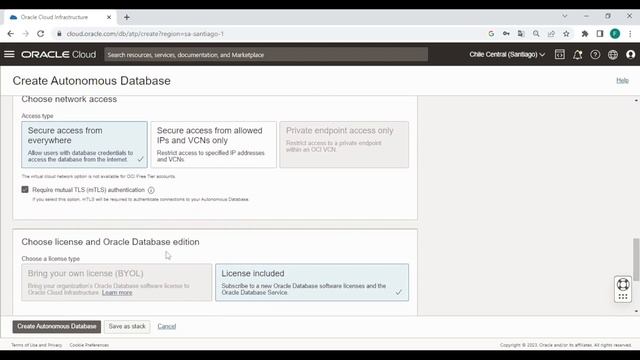Open Cookie Preferences link
The width and height of the screenshot is (640, 360).
(x=89, y=345)
